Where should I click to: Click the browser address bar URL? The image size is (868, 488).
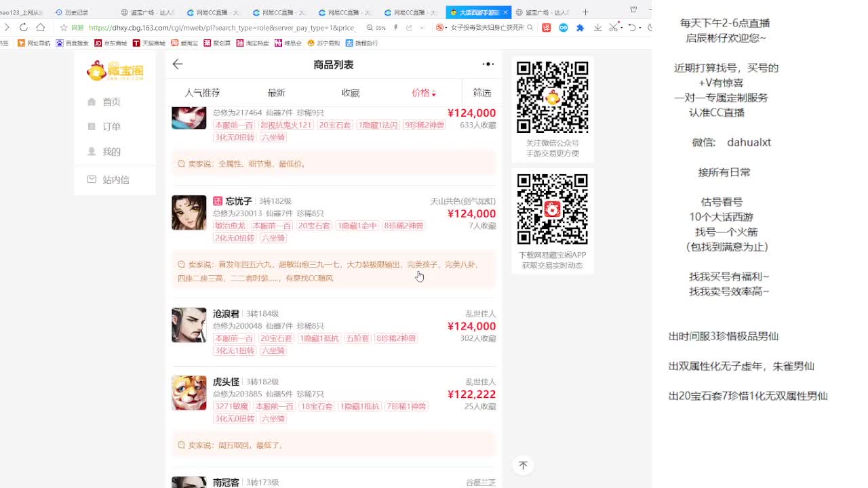coord(222,28)
